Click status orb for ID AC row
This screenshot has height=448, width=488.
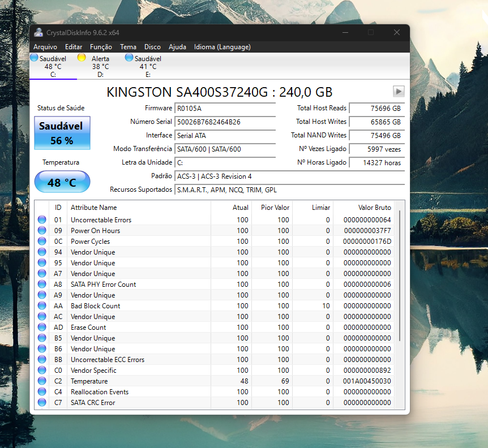tap(42, 317)
